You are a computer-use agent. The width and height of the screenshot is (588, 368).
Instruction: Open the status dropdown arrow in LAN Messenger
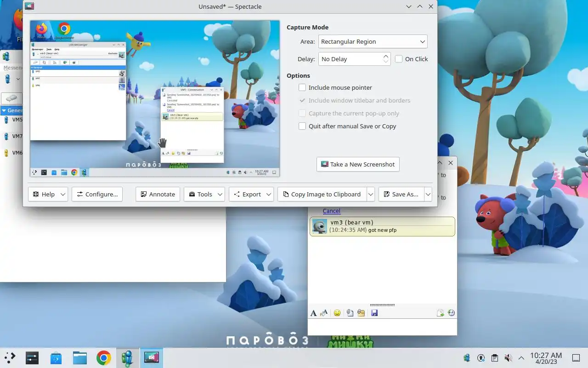pyautogui.click(x=18, y=79)
